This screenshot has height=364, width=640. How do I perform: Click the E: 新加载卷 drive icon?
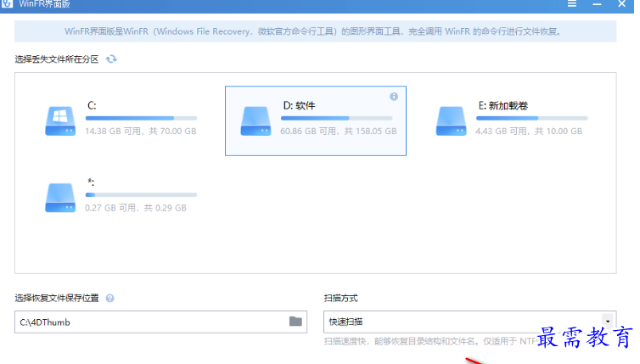click(451, 120)
